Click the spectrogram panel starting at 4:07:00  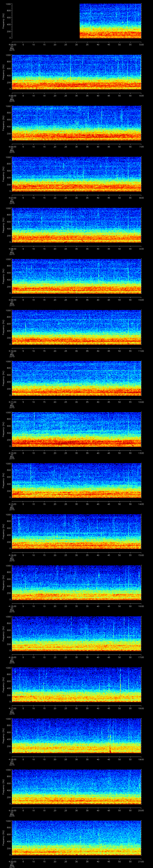(77, 174)
